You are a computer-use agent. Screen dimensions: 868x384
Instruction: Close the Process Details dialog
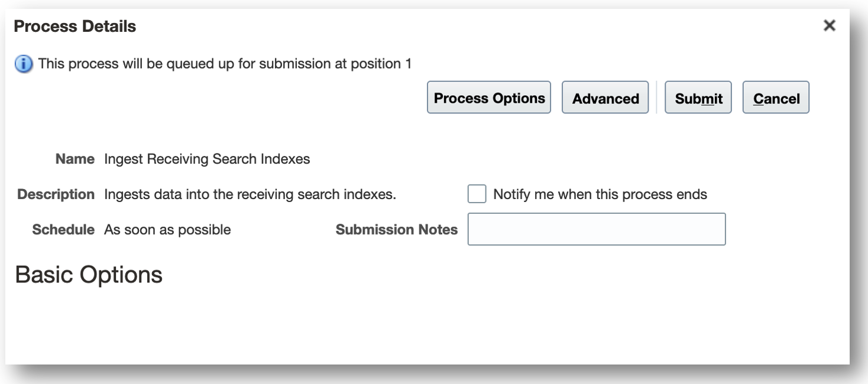click(830, 25)
